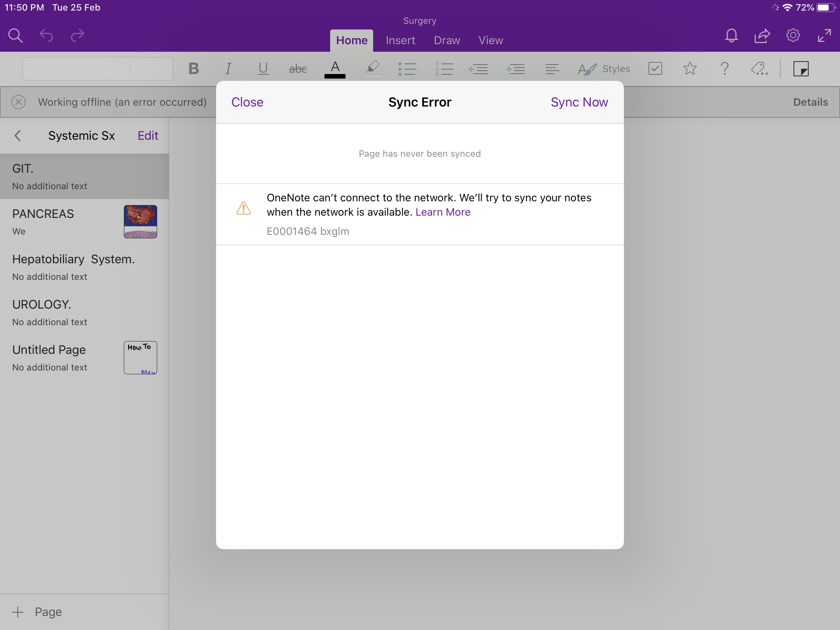
Task: Tap the Wi-Fi icon in status bar
Action: [787, 8]
